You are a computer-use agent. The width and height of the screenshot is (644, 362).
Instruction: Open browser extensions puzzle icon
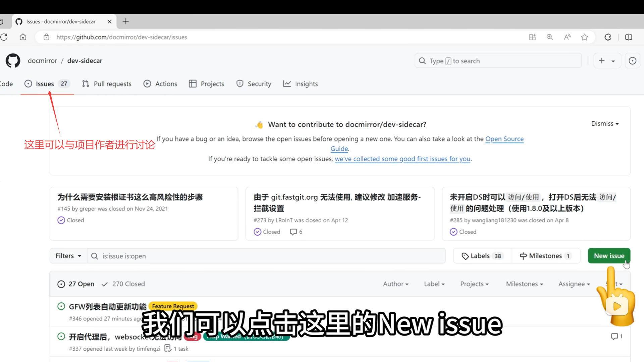[x=608, y=37]
